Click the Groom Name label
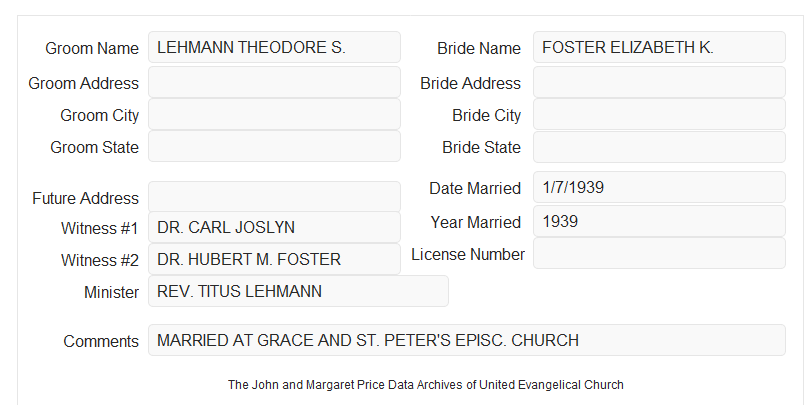 [x=92, y=48]
